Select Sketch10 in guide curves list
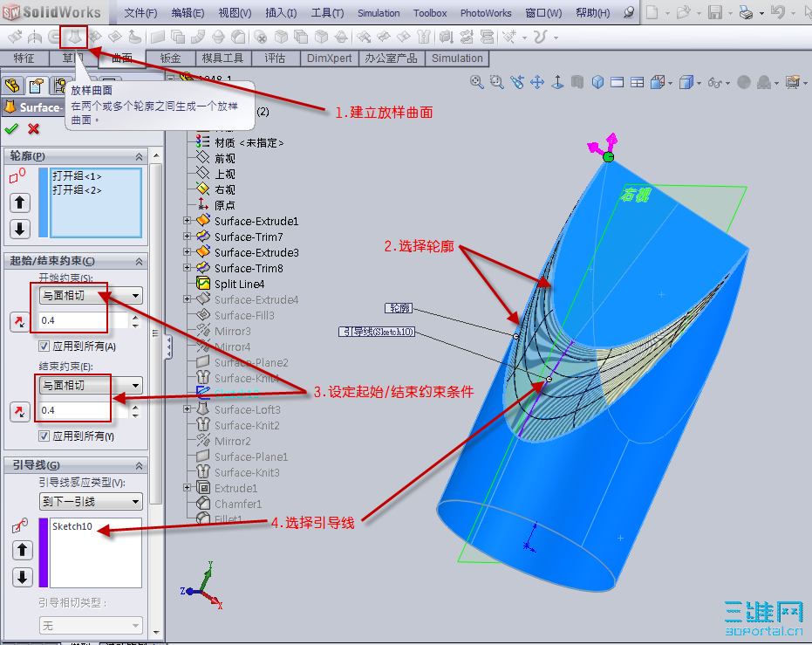 (72, 526)
